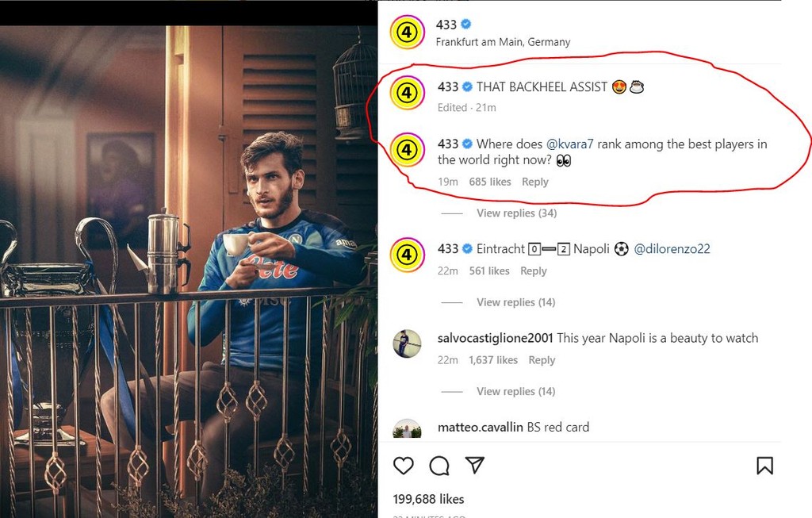Expand the 34 replies under the kvara comment

pos(515,213)
